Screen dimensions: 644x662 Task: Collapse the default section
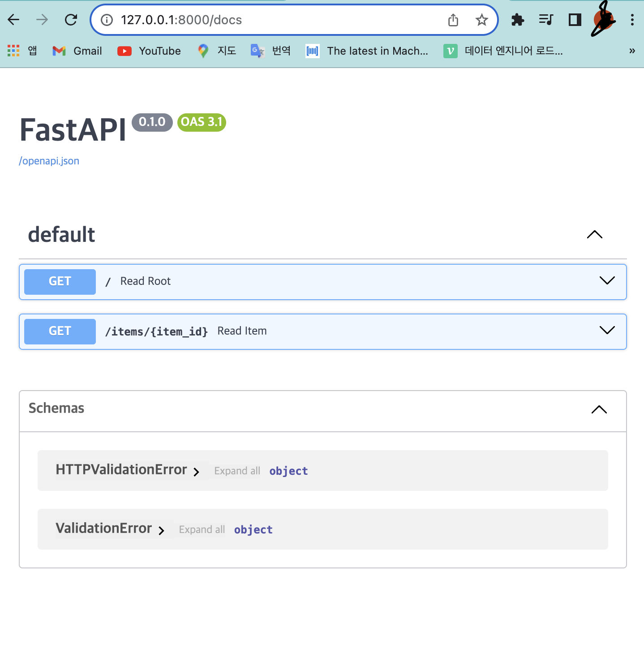(595, 234)
